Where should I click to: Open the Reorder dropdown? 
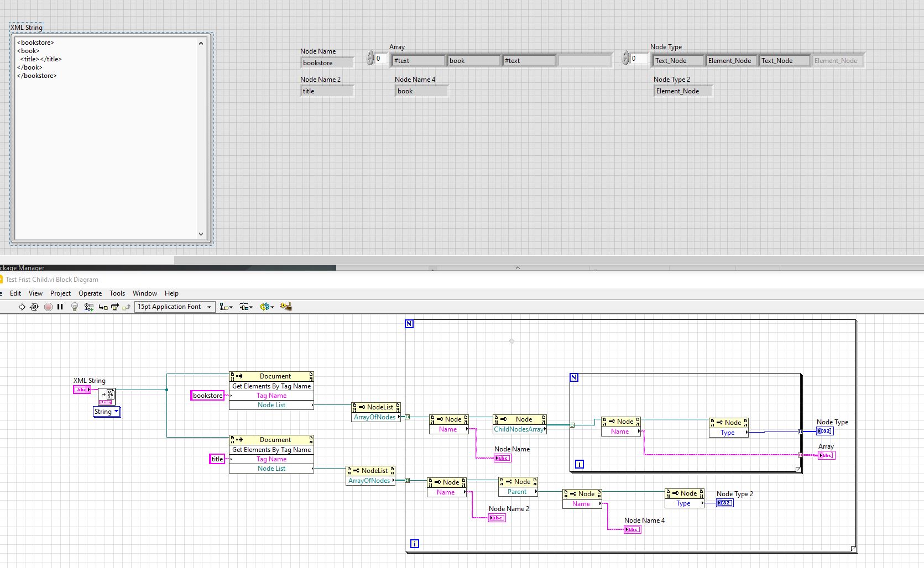(267, 307)
